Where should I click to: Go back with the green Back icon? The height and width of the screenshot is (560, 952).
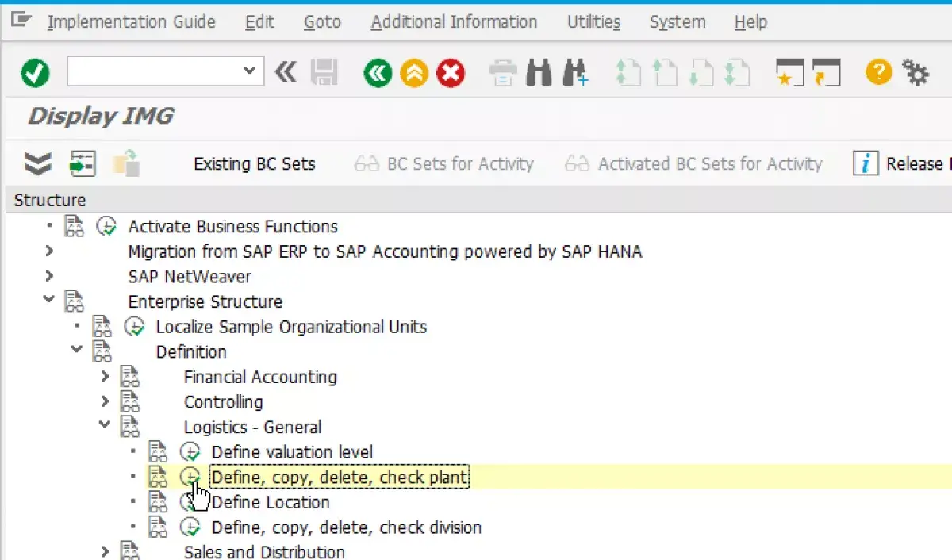(x=378, y=74)
